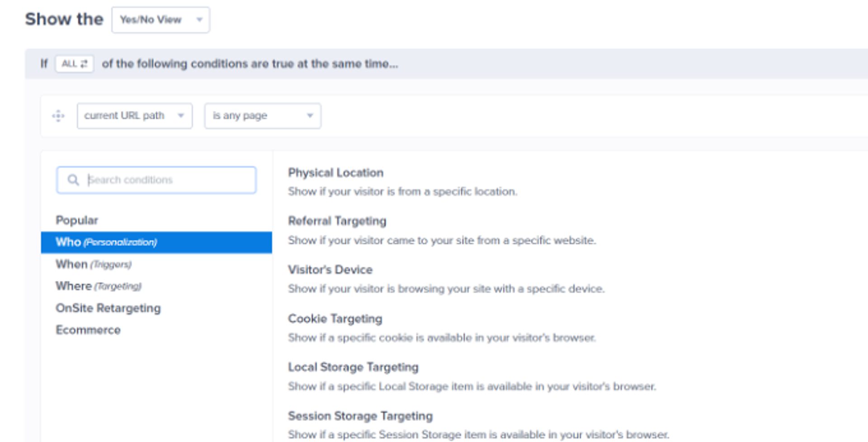Screen dimensions: 868x442
Task: Open the OnSite Retargeting section
Action: [x=108, y=308]
